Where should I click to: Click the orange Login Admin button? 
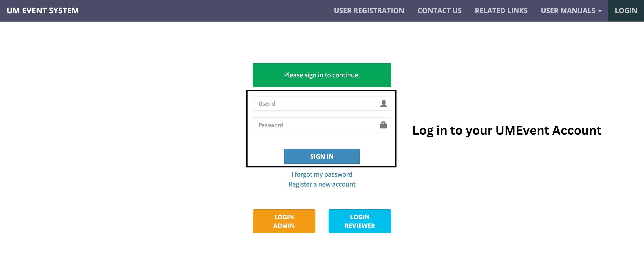(x=284, y=221)
